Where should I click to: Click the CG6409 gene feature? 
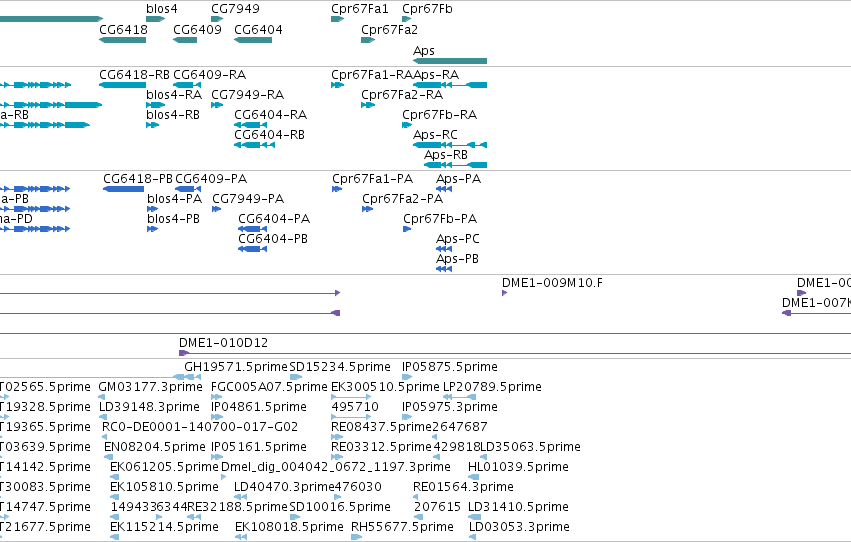coord(185,40)
